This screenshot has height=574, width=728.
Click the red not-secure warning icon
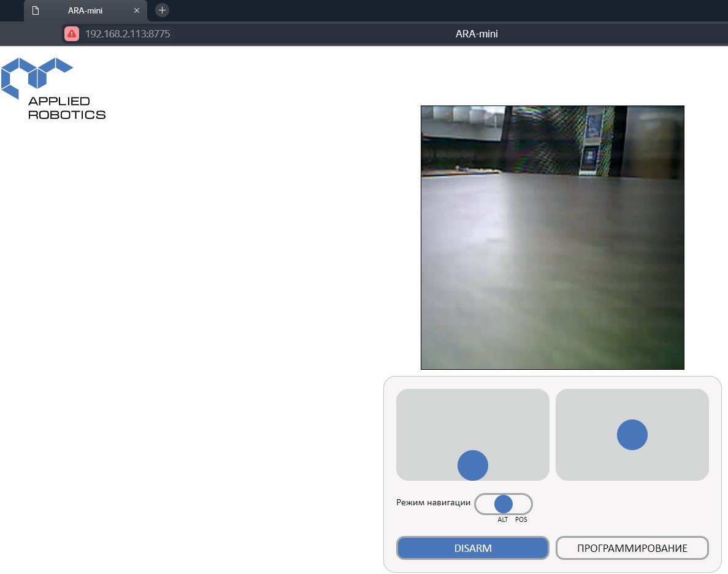pyautogui.click(x=72, y=34)
